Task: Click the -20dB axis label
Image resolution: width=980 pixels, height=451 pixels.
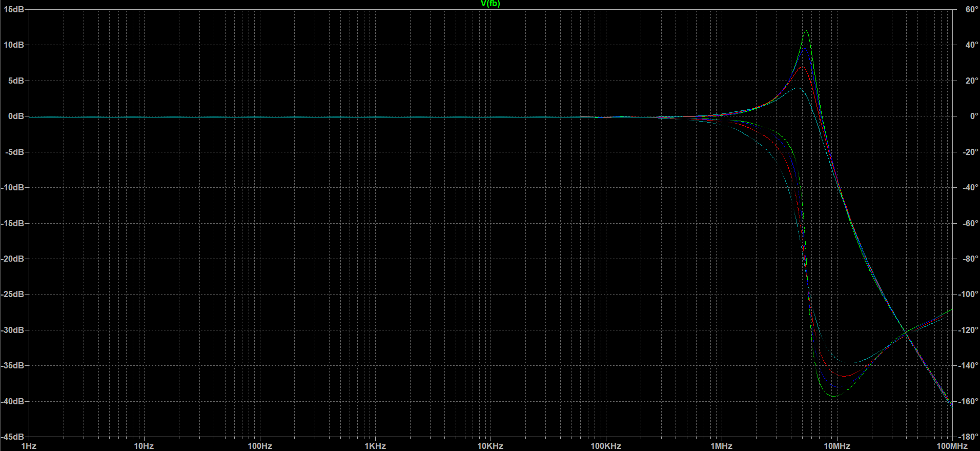Action: tap(13, 259)
